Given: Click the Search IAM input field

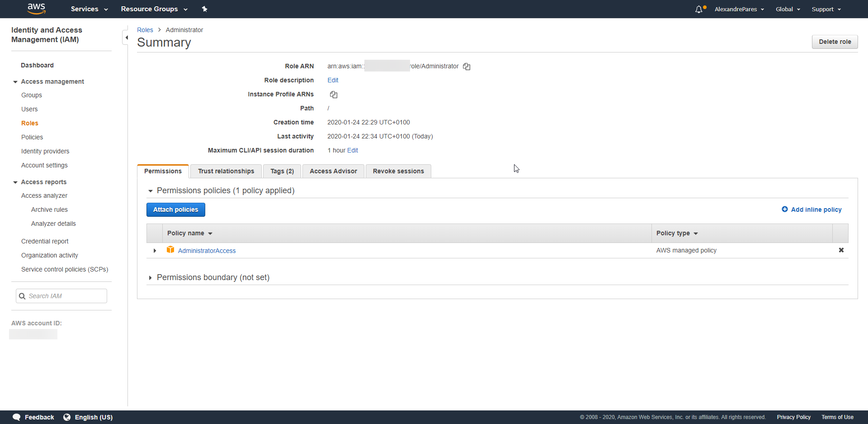Looking at the screenshot, I should [61, 296].
